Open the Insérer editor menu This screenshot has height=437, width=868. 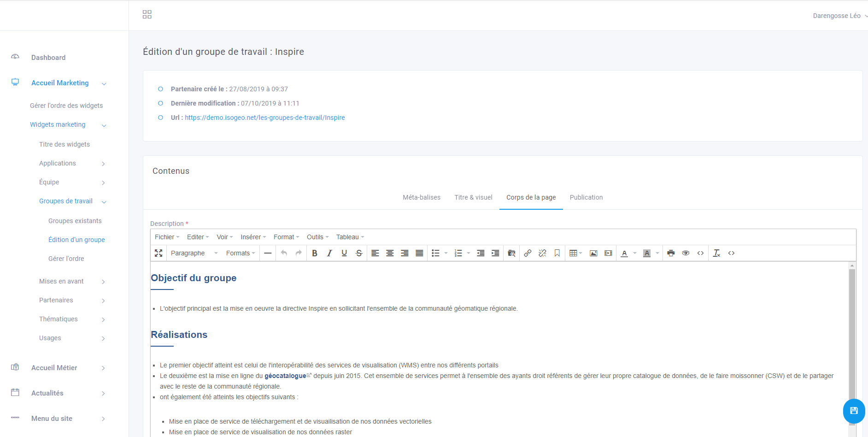253,237
